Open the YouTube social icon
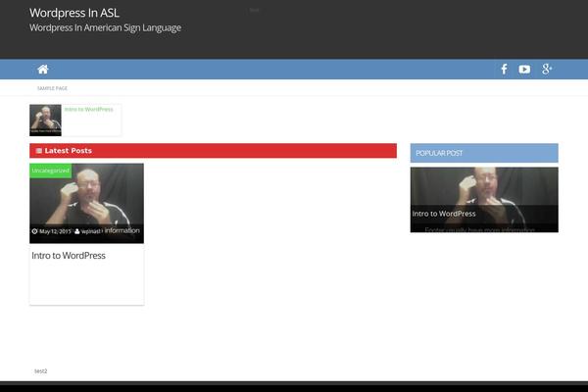This screenshot has width=588, height=392. (524, 70)
